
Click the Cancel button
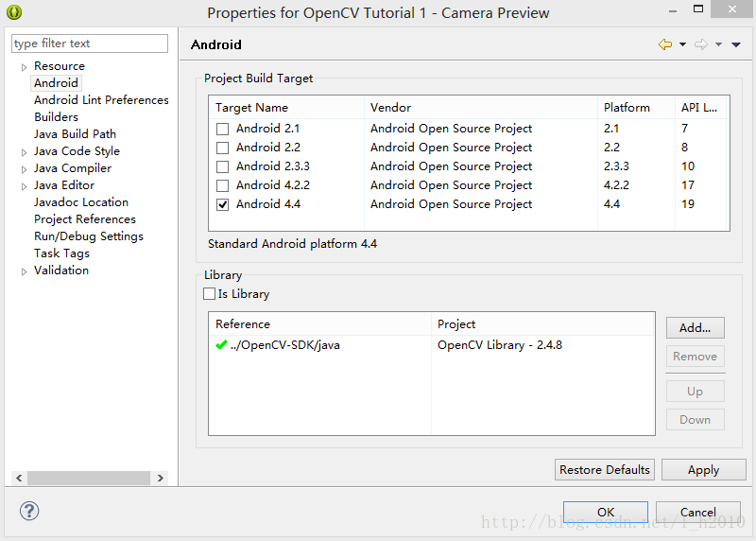pos(697,512)
